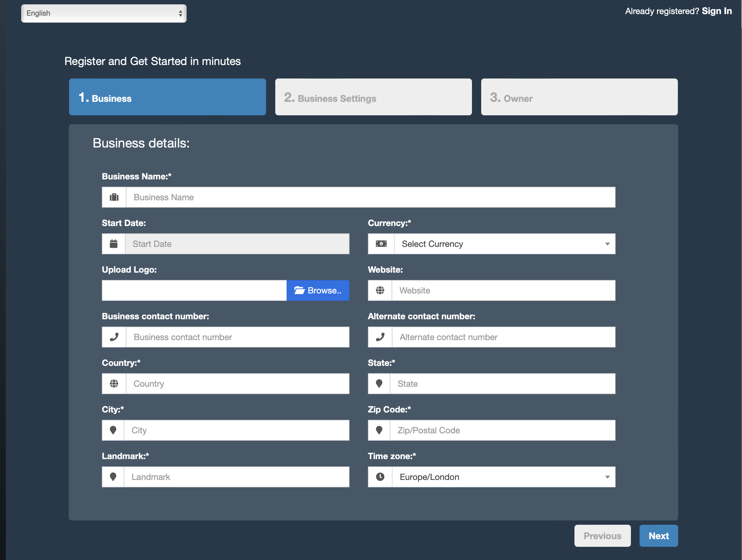Focus the Business Name input field
Viewport: 742px width, 560px height.
pos(370,197)
